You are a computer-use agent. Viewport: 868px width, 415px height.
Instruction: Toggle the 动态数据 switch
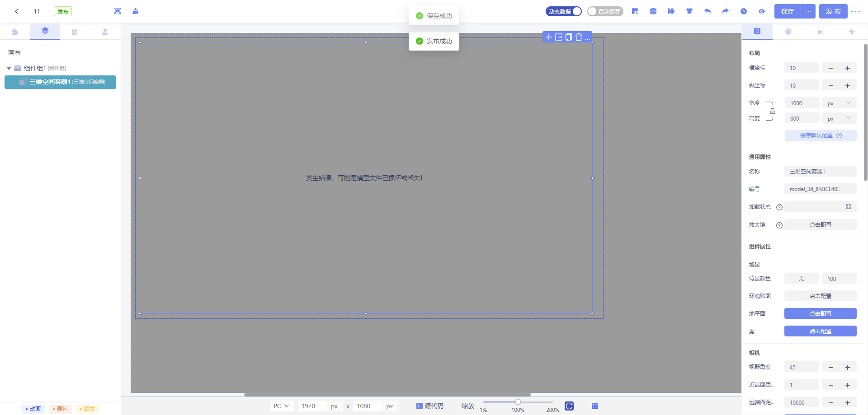pos(564,11)
